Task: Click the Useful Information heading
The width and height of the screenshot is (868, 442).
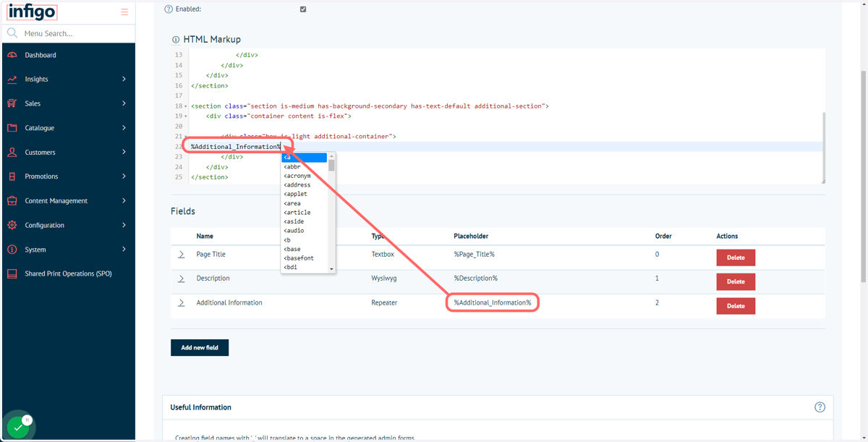Action: tap(201, 407)
